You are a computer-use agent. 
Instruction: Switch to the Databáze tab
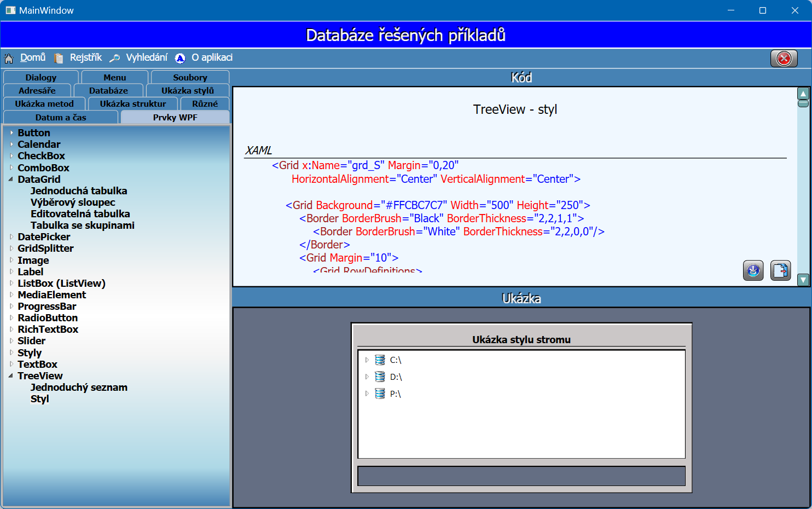tap(108, 90)
